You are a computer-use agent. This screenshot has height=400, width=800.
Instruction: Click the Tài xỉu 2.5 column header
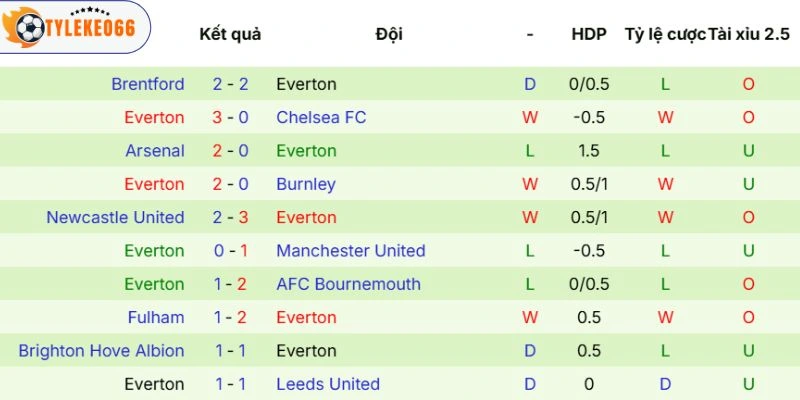pyautogui.click(x=749, y=34)
